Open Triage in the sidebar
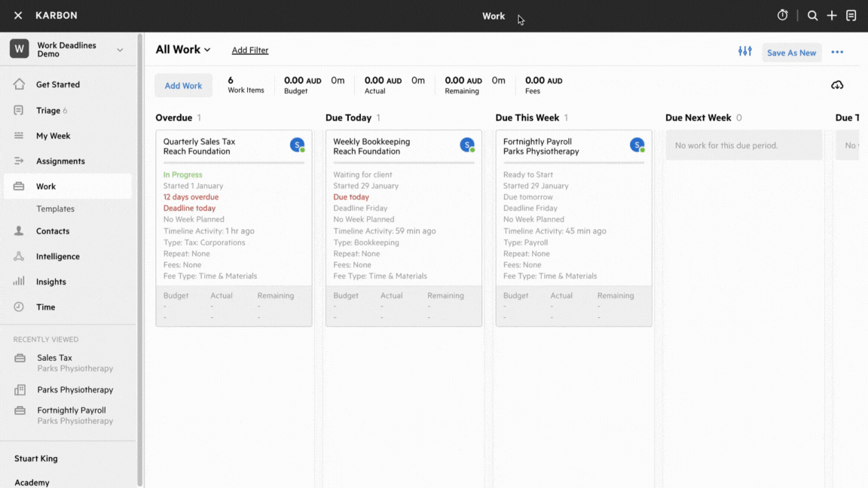868x488 pixels. coord(48,110)
